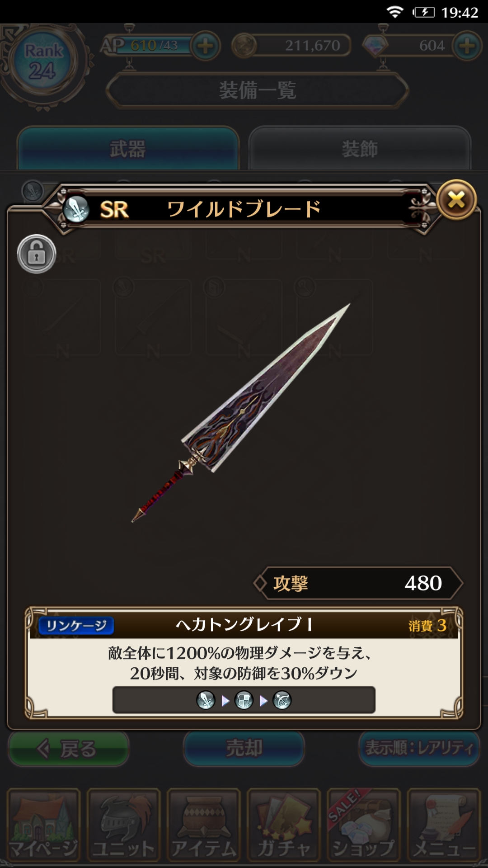This screenshot has height=868, width=488.
Task: Toggle the weapon lock icon
Action: pos(37,254)
